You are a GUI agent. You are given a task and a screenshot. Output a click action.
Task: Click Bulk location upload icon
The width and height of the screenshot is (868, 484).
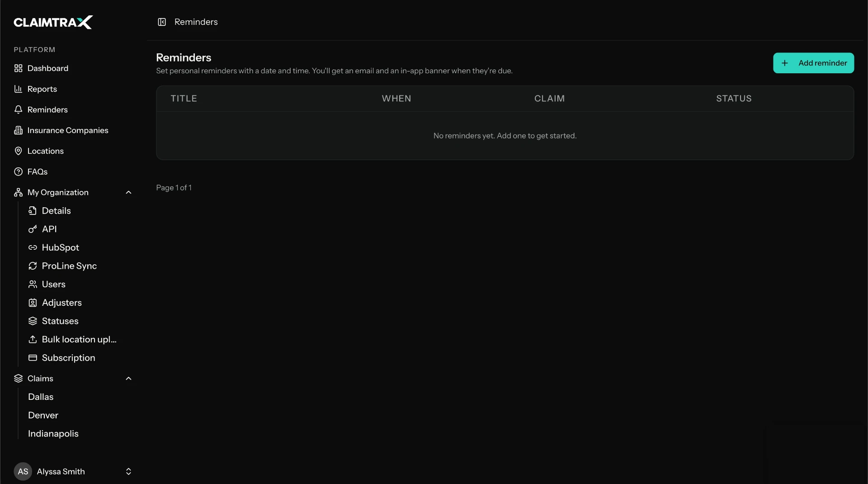(33, 339)
